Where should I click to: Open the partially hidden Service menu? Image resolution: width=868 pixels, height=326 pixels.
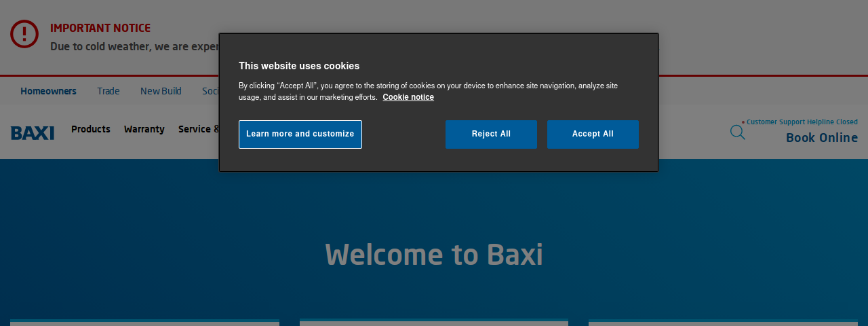click(x=199, y=129)
